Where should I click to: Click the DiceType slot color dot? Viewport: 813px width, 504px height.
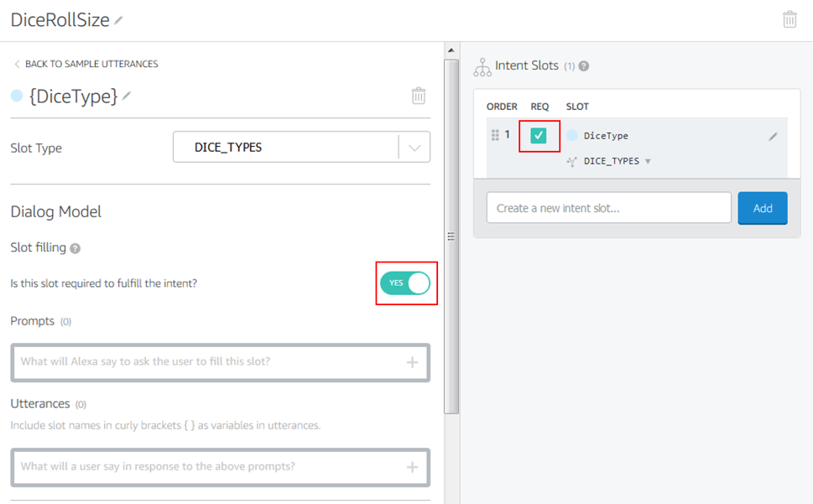click(x=572, y=135)
